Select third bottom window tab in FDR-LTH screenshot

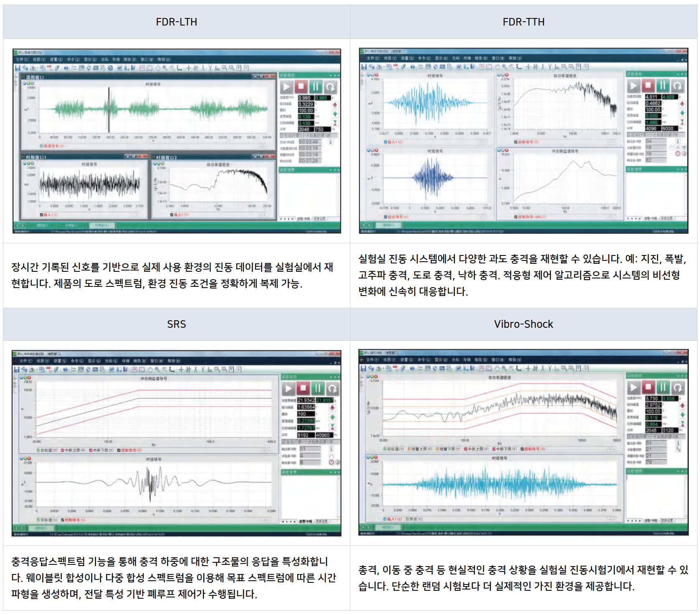click(101, 225)
